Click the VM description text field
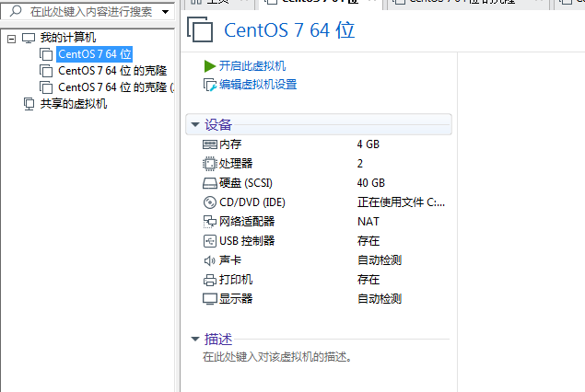 click(x=277, y=357)
